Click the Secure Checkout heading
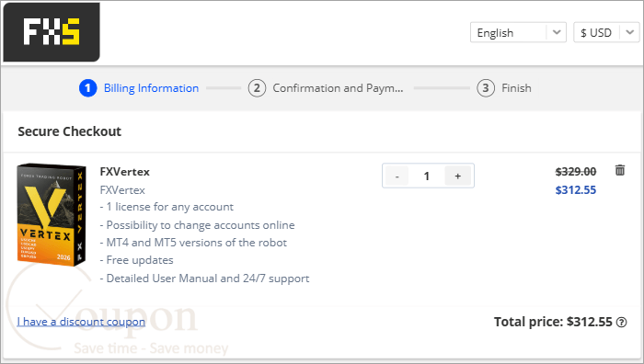 click(69, 131)
